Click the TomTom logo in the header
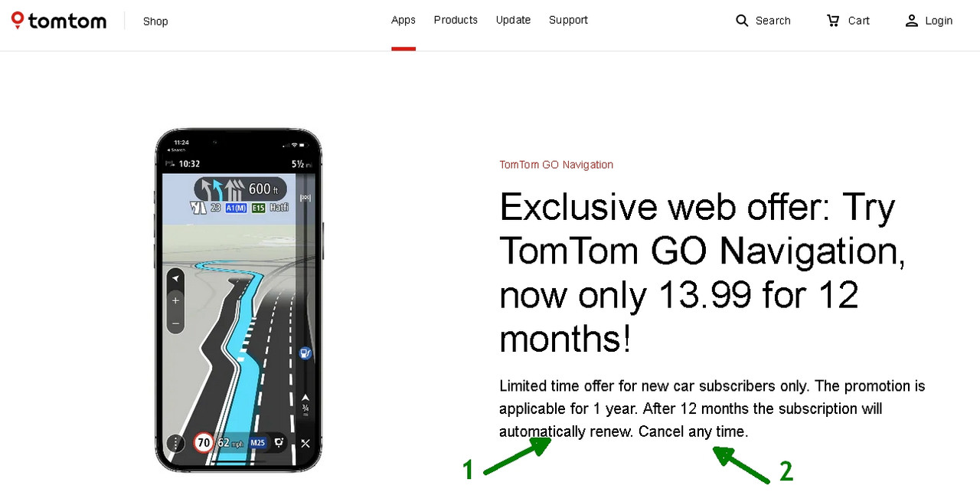This screenshot has width=980, height=492. point(59,21)
